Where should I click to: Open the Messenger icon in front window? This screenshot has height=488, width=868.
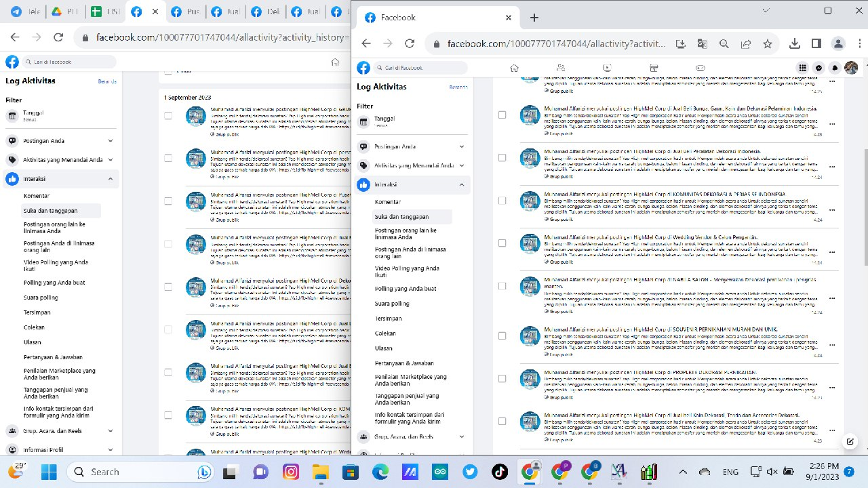(819, 68)
